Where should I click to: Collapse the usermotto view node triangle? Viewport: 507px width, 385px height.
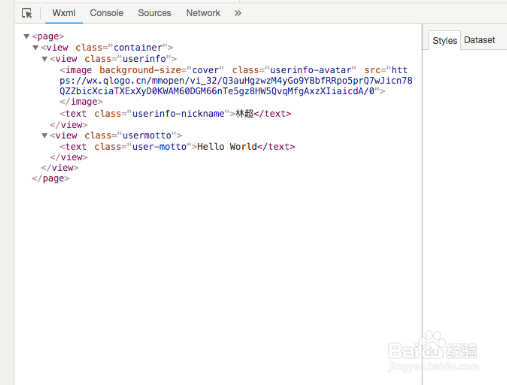click(x=44, y=135)
